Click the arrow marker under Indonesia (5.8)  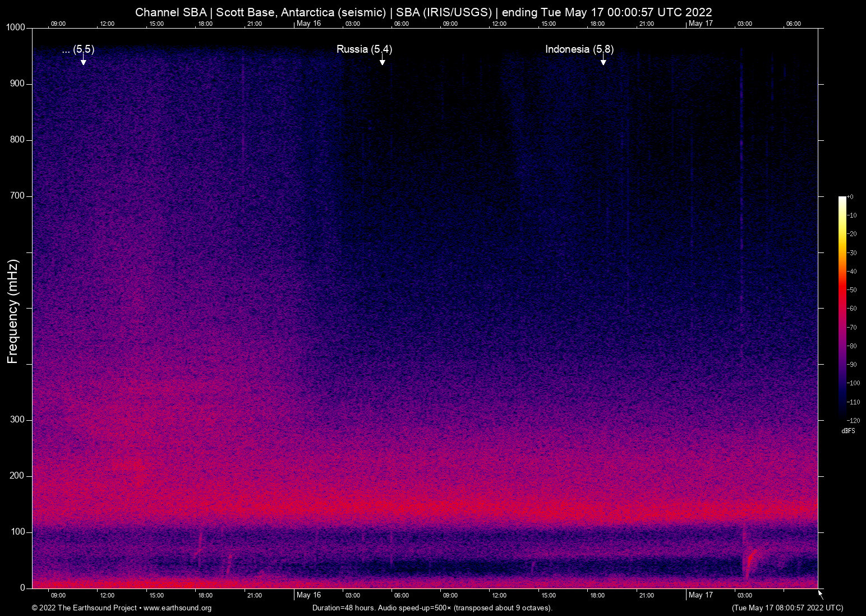click(603, 61)
